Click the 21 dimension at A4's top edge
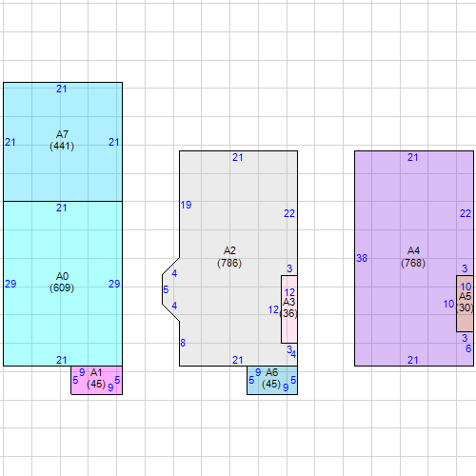Viewport: 476px width, 476px height. click(x=413, y=157)
